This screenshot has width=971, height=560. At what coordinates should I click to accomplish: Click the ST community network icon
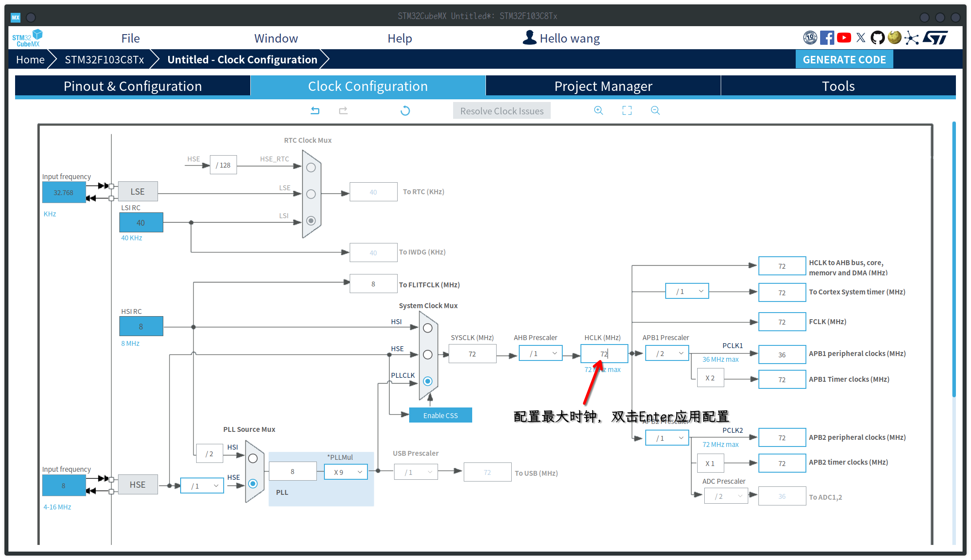pyautogui.click(x=912, y=38)
